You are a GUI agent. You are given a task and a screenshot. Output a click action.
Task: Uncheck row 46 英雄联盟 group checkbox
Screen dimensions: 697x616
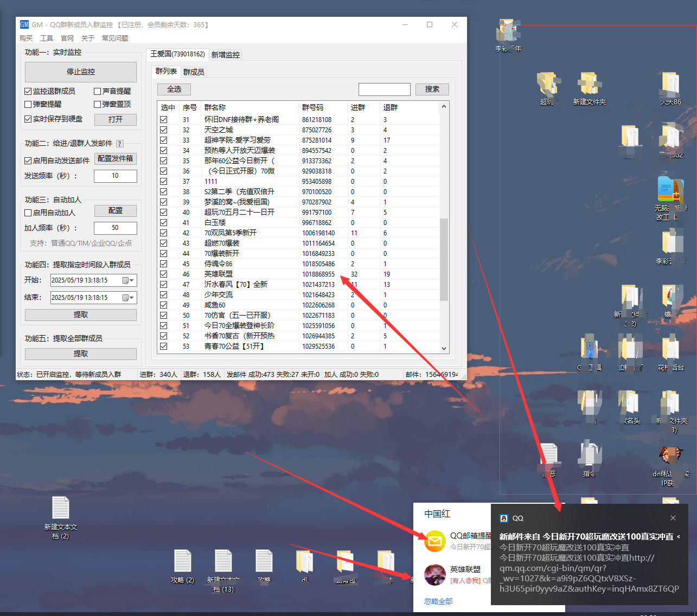164,274
